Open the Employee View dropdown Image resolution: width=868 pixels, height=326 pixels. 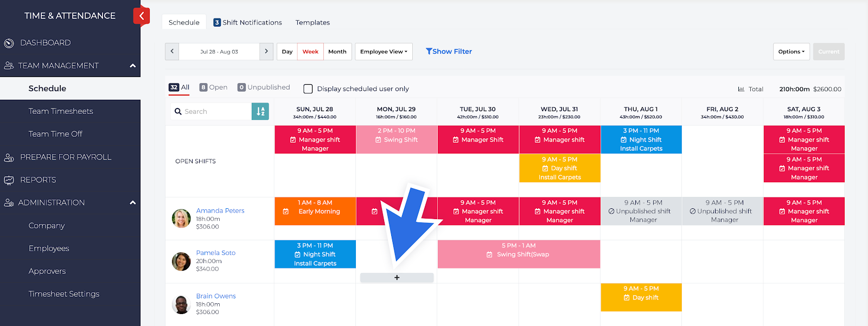(x=384, y=52)
